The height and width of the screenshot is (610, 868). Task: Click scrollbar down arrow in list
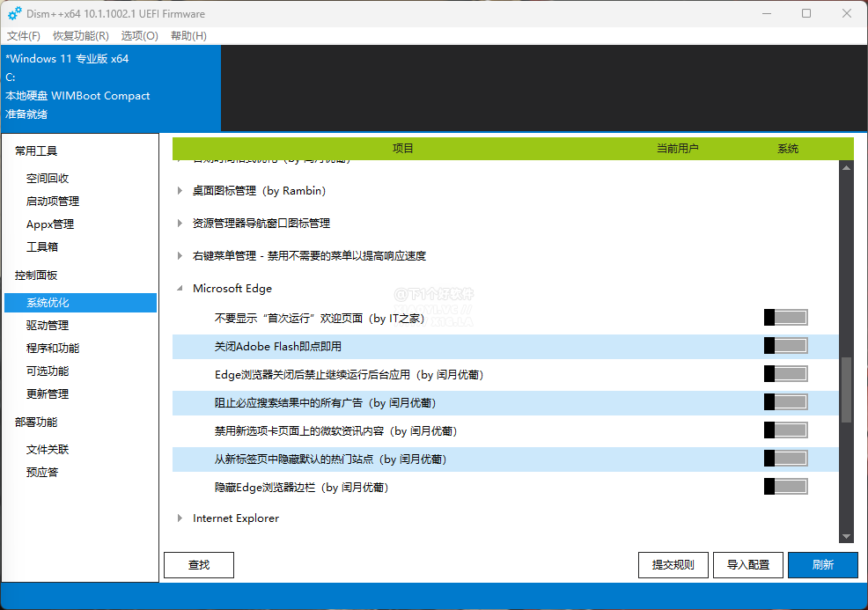click(x=846, y=536)
